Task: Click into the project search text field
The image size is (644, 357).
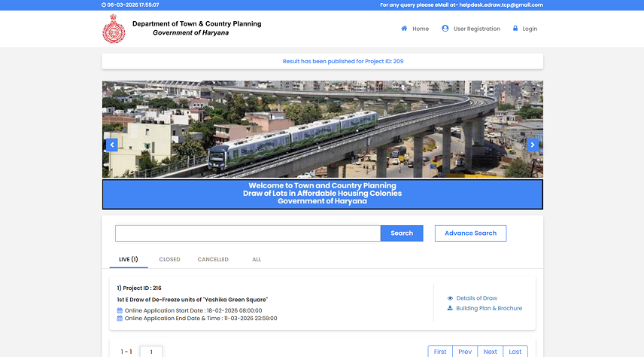Action: tap(248, 233)
